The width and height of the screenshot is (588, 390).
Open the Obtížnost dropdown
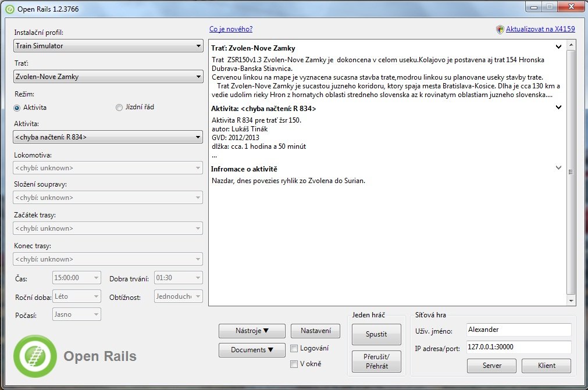pos(179,296)
